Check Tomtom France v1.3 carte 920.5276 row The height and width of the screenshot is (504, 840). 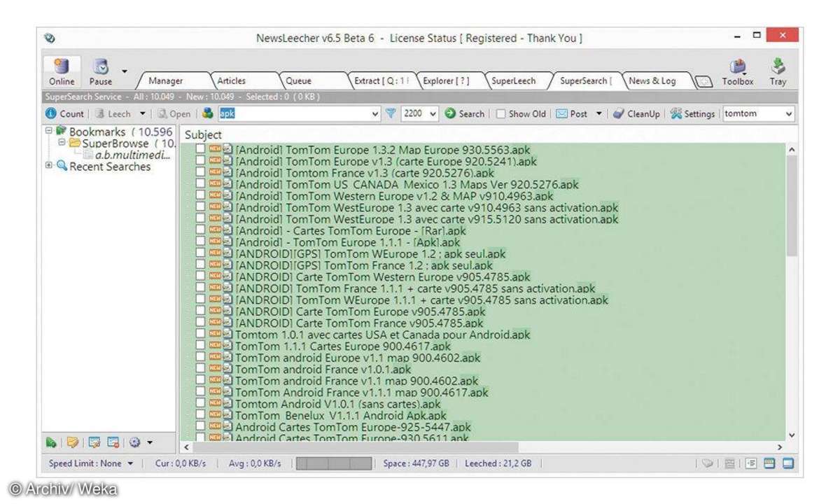pyautogui.click(x=201, y=172)
